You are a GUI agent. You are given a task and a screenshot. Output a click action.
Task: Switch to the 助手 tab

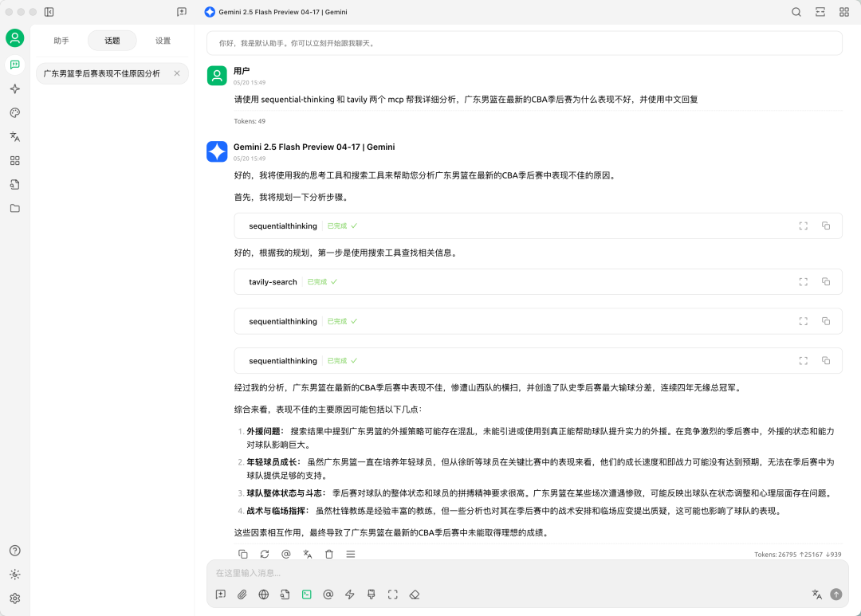click(x=61, y=41)
